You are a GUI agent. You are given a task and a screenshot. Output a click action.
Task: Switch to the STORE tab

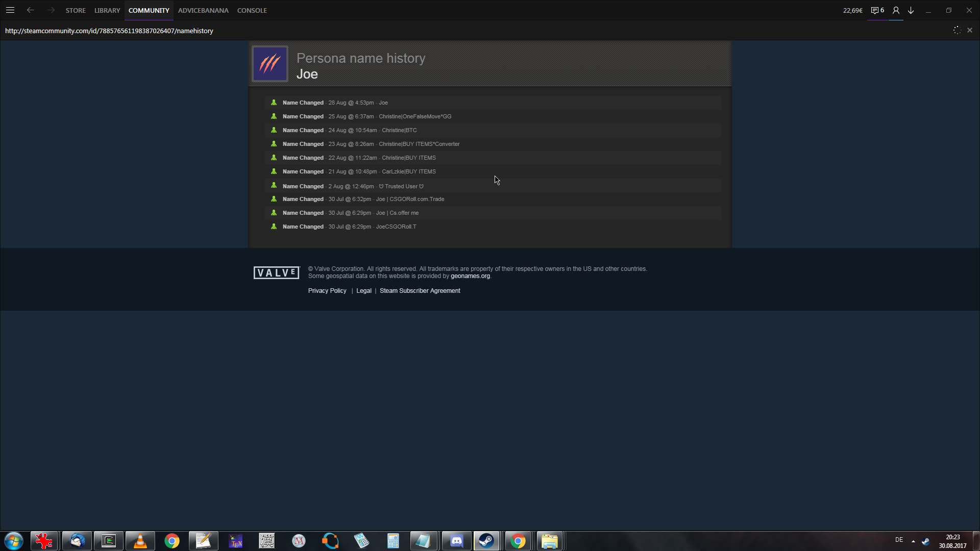[76, 10]
